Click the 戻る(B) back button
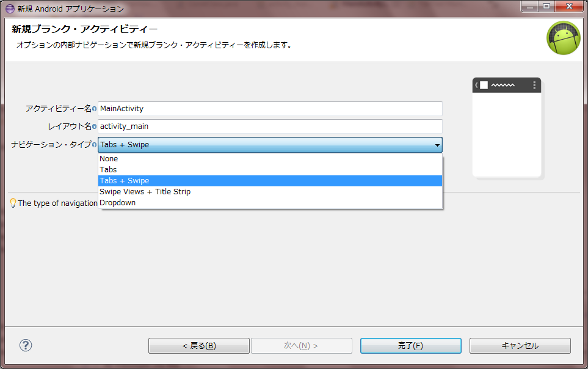 click(x=199, y=346)
